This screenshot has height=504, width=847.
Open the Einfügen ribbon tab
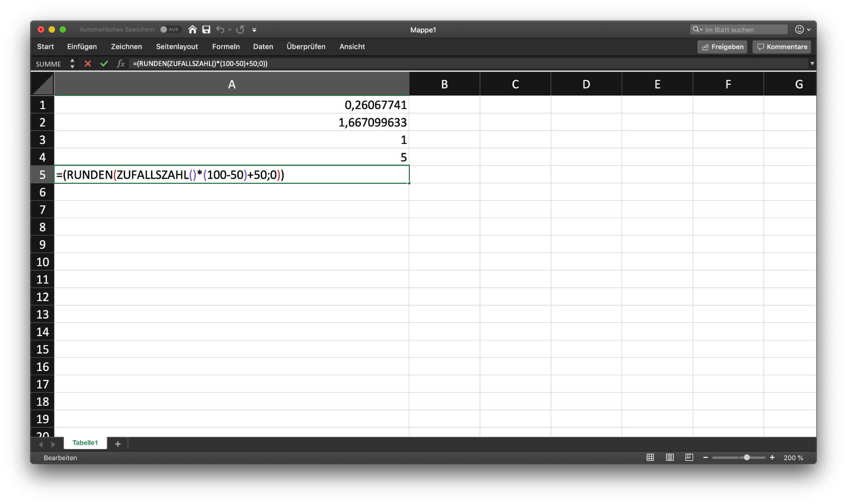(x=82, y=47)
